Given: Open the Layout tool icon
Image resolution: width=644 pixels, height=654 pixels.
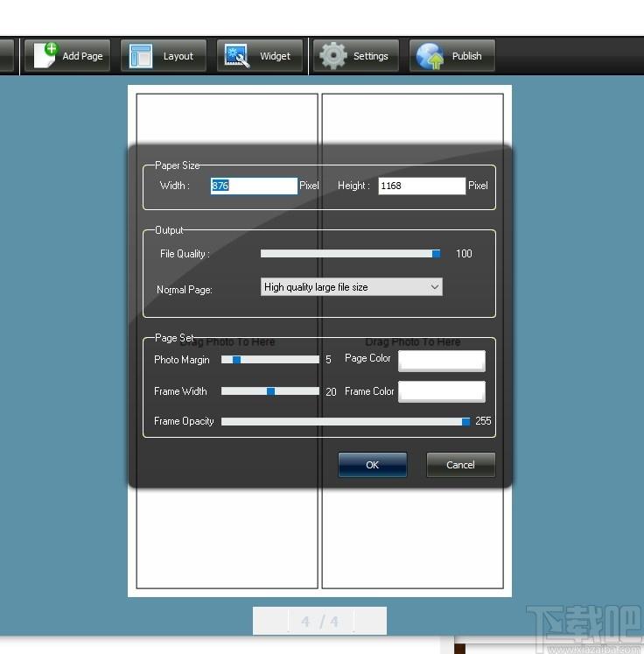Looking at the screenshot, I should pyautogui.click(x=141, y=55).
